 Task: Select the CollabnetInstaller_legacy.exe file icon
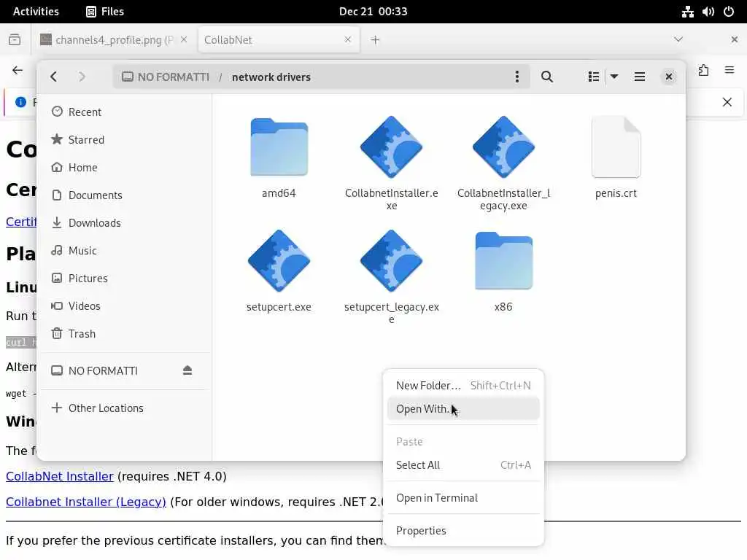click(x=503, y=147)
